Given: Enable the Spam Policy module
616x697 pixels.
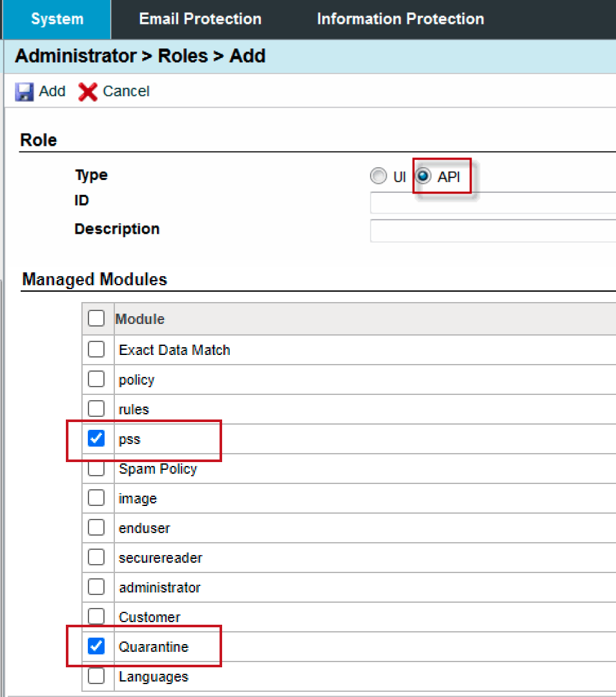Looking at the screenshot, I should 96,469.
